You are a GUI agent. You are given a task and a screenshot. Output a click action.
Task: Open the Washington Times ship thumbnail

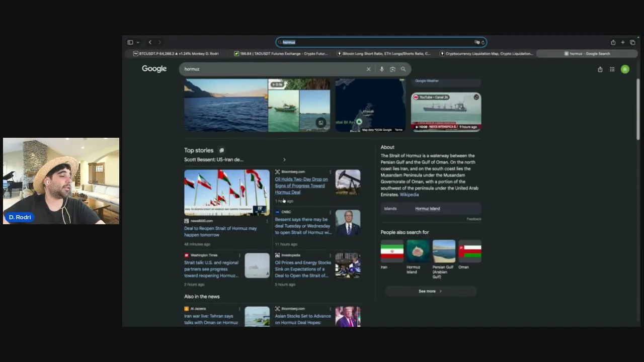[x=257, y=265]
